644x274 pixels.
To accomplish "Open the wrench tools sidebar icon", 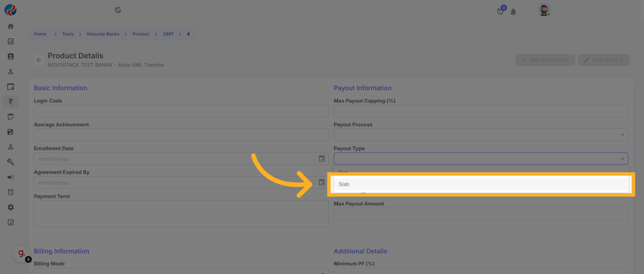I will pos(11,162).
